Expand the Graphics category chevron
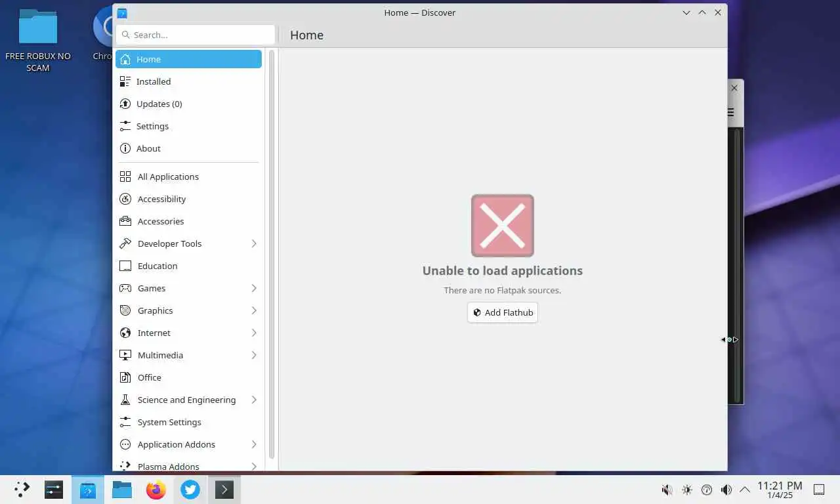840x504 pixels. point(254,310)
